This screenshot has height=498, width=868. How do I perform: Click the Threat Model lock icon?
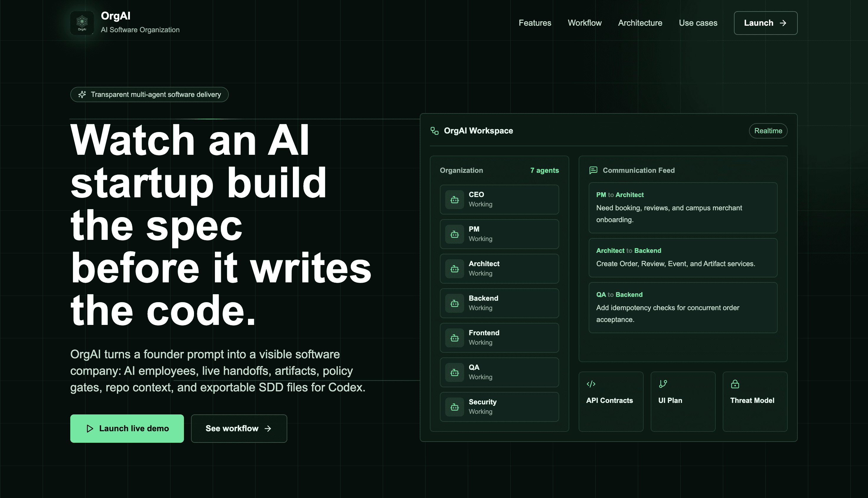(x=735, y=384)
